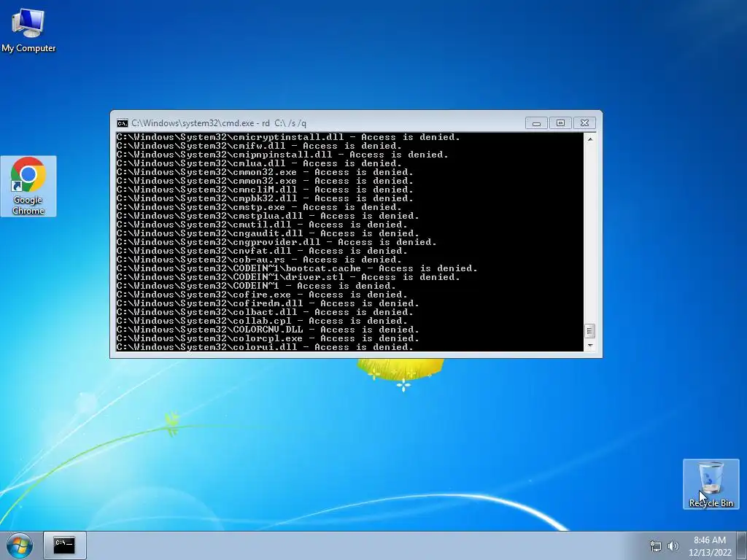Screen dimensions: 747x560
Task: Click the clock showing 8:46 AM
Action: [x=710, y=546]
